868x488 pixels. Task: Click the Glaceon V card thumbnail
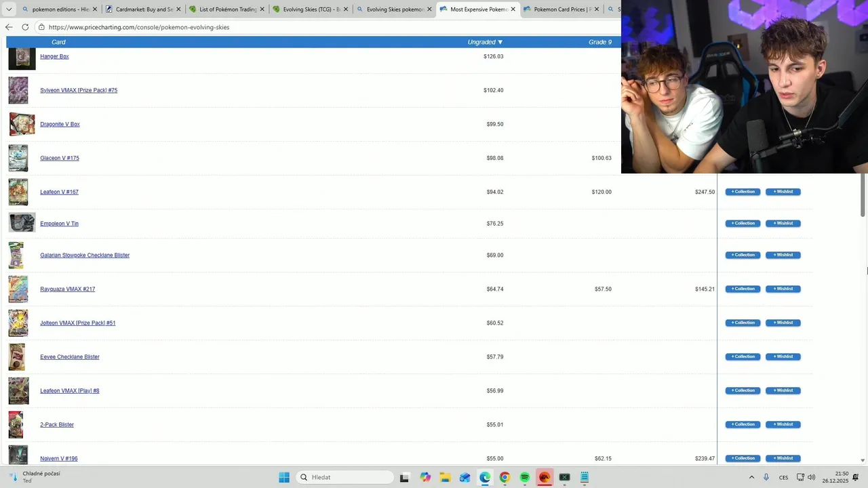point(18,158)
